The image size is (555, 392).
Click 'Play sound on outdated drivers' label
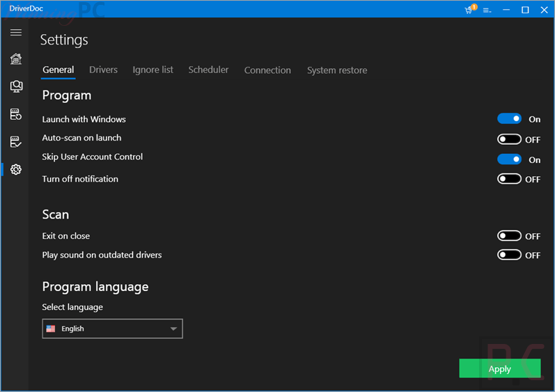[102, 255]
